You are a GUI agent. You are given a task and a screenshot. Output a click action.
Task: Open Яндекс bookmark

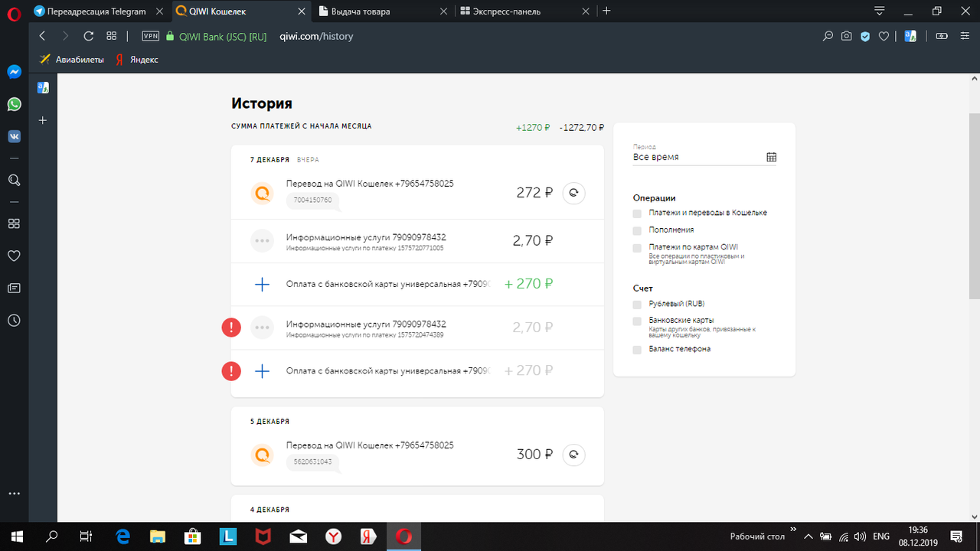[136, 60]
